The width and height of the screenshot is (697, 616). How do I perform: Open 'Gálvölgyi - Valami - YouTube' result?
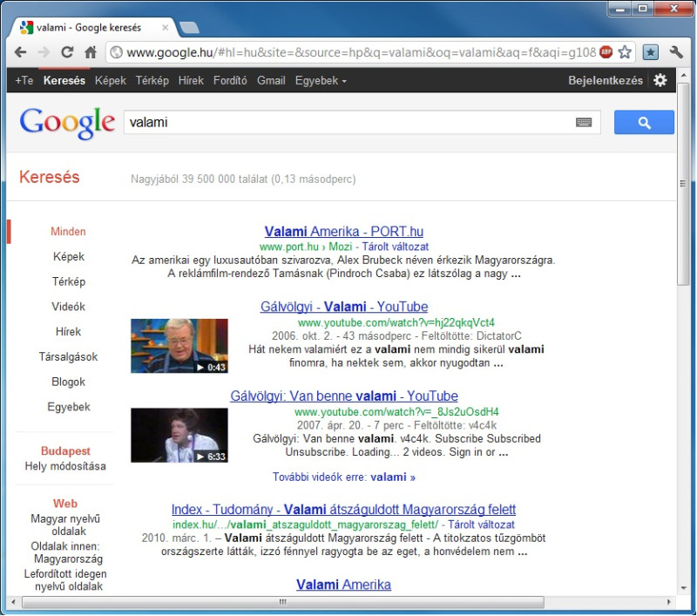[x=344, y=306]
